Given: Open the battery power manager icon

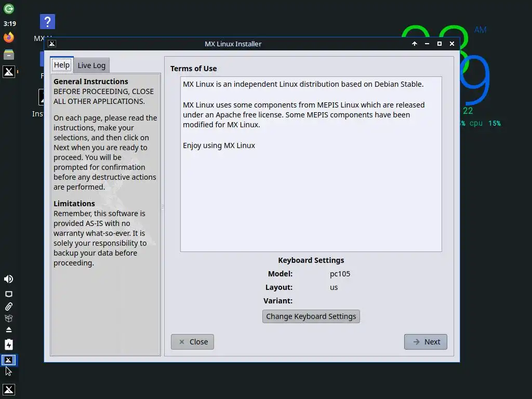Looking at the screenshot, I should 9,345.
